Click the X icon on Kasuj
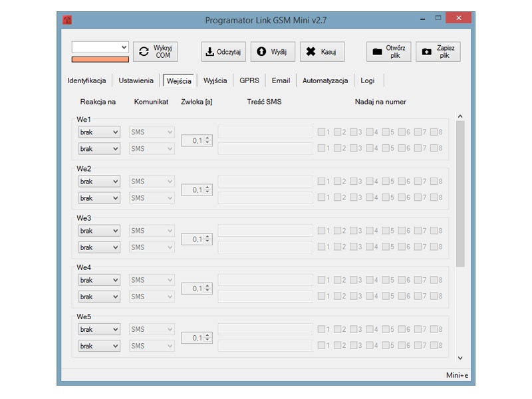Screen dimensions: 532x399 (311, 52)
